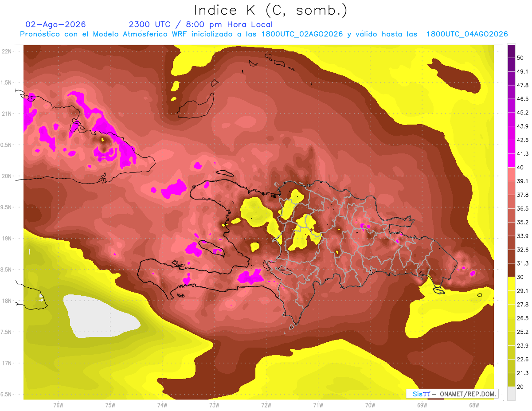Viewport: 532px width, 411px height.
Task: Click the "22N" latitude axis label
Action: tap(7, 51)
